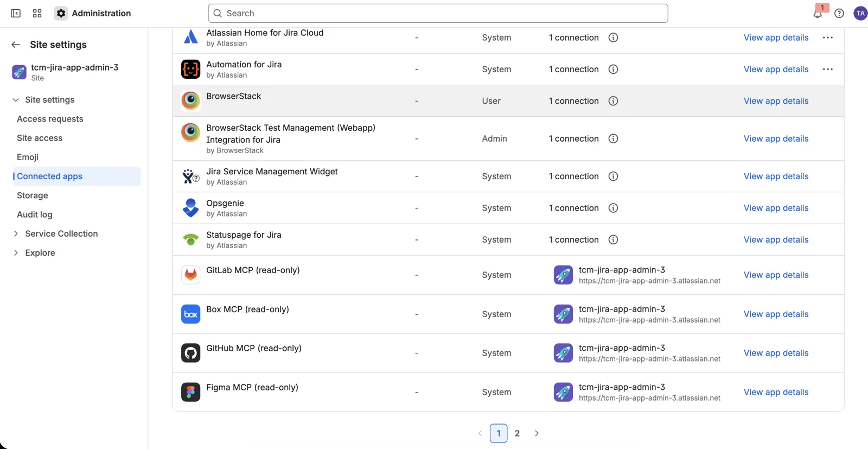This screenshot has width=868, height=449.
Task: Expand the Explore section
Action: tap(16, 252)
